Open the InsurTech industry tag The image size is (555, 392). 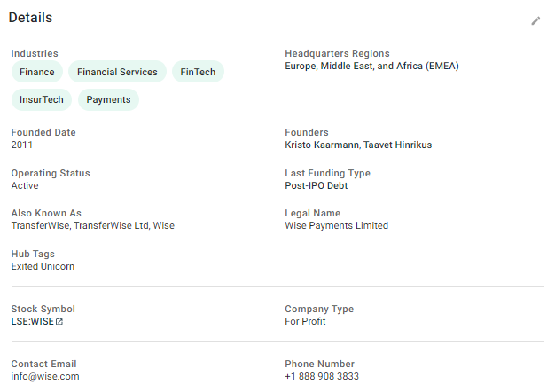click(x=42, y=99)
